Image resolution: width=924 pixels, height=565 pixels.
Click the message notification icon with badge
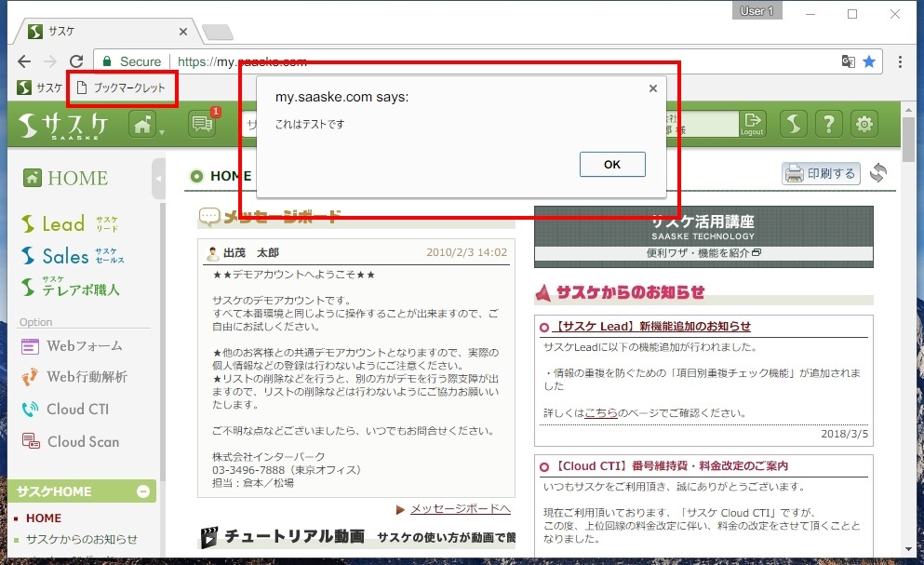202,124
